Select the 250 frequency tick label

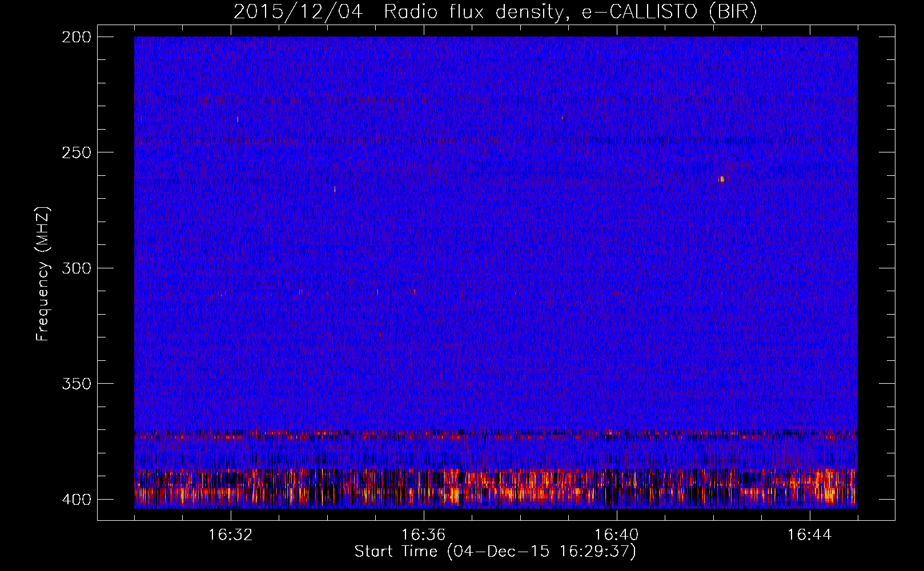pyautogui.click(x=76, y=152)
